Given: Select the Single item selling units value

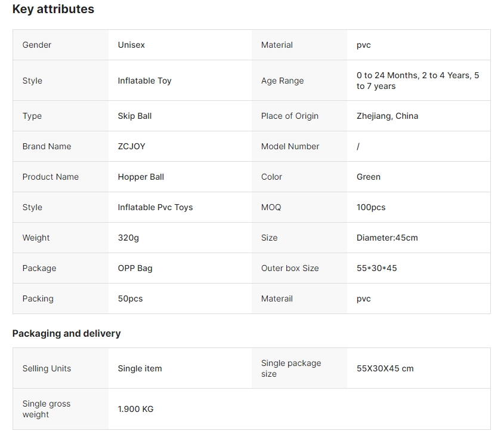Looking at the screenshot, I should point(140,368).
